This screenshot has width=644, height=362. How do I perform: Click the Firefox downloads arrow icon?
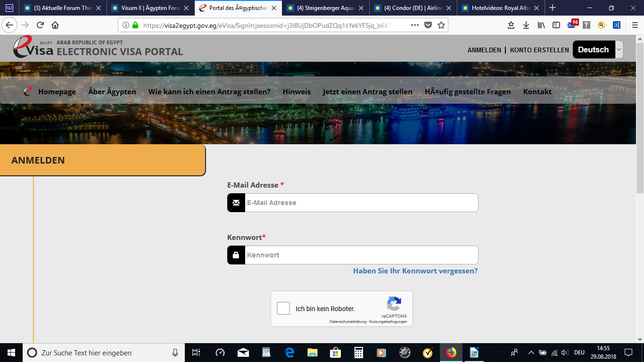526,25
